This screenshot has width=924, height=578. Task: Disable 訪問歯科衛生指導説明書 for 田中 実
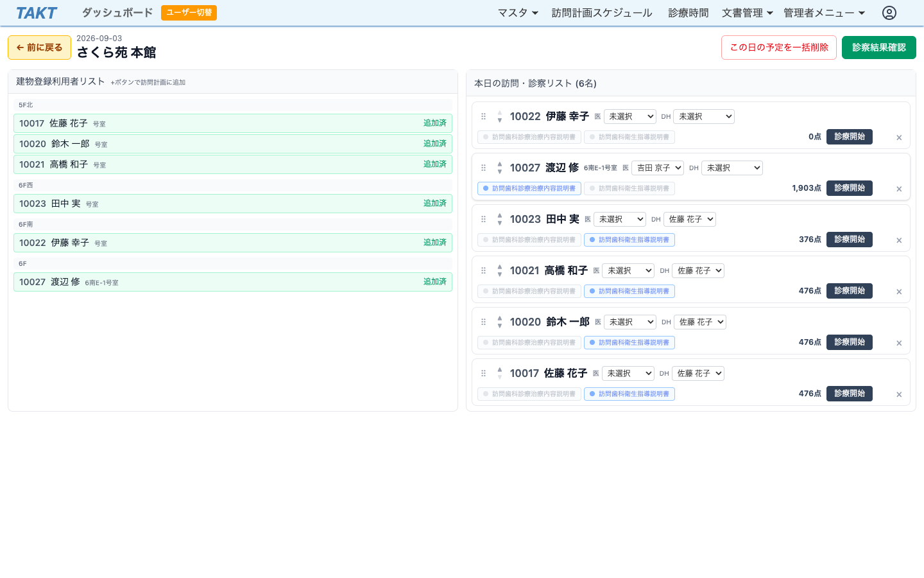coord(629,240)
